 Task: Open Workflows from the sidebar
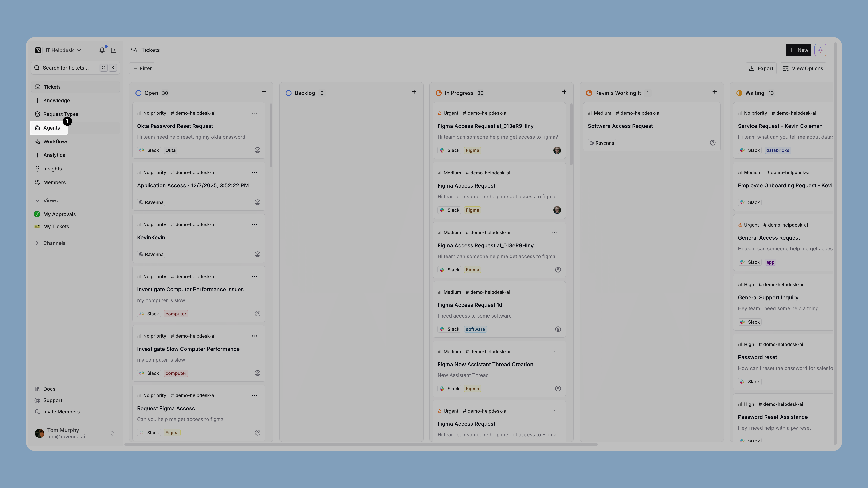pyautogui.click(x=56, y=142)
